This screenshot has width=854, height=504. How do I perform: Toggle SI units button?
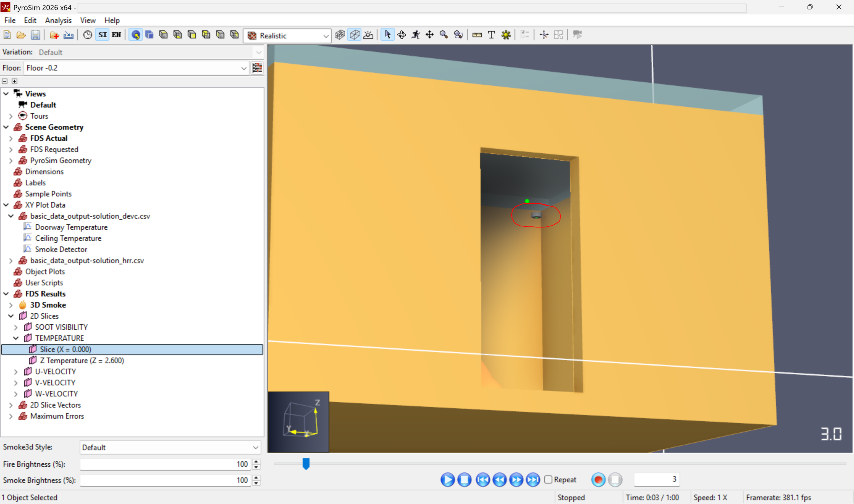103,35
